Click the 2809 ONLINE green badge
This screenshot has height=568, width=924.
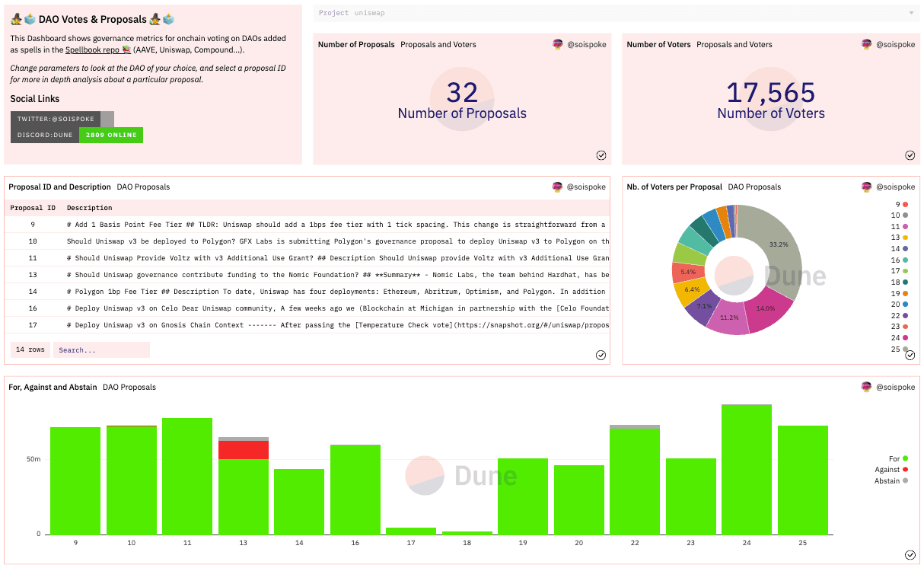pyautogui.click(x=111, y=135)
